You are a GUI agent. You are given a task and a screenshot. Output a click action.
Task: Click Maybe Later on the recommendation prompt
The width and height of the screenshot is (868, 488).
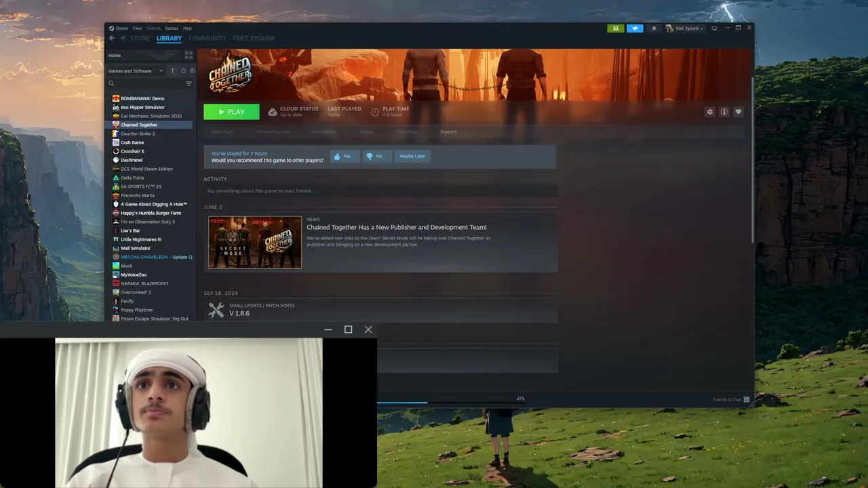[412, 156]
